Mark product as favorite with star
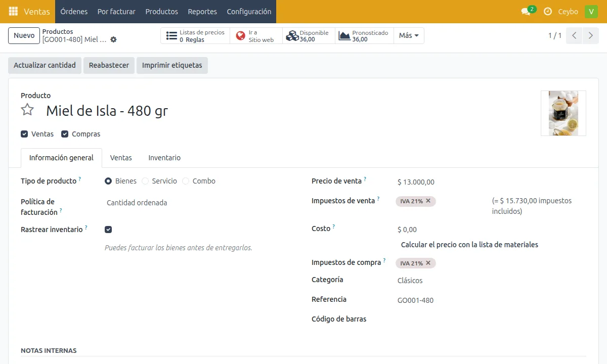Screen dimensions: 607x364 tap(27, 110)
